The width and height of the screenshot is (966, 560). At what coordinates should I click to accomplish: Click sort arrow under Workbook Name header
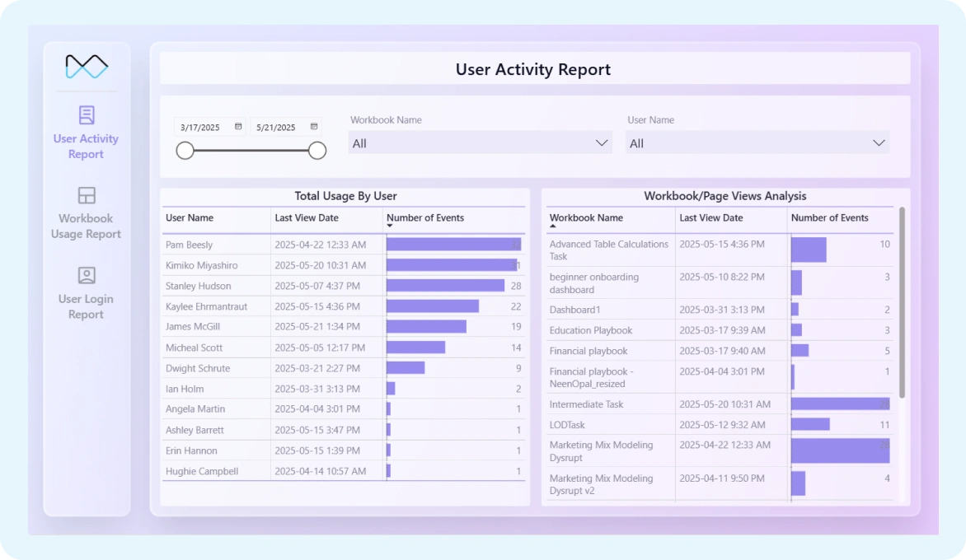coord(552,226)
